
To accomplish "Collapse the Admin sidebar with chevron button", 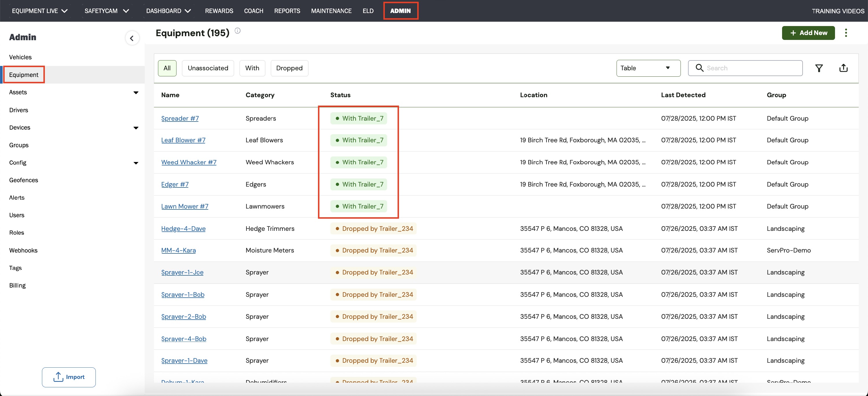I will coord(132,38).
